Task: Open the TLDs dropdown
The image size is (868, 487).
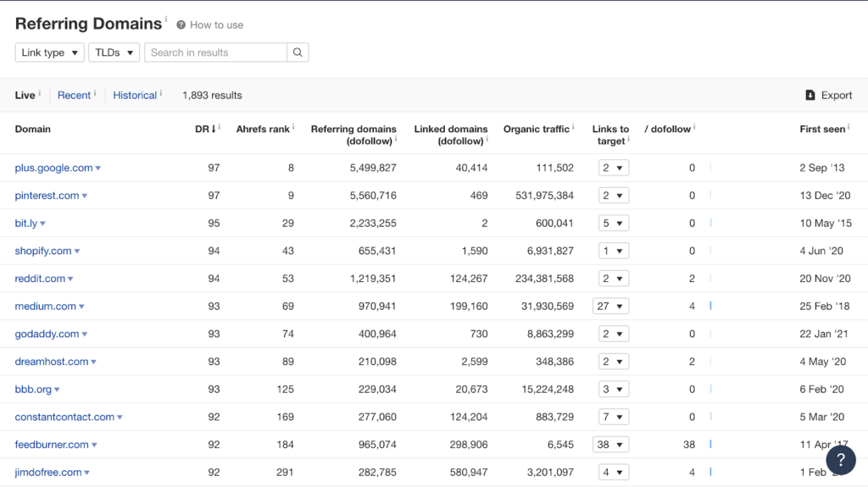Action: point(114,53)
